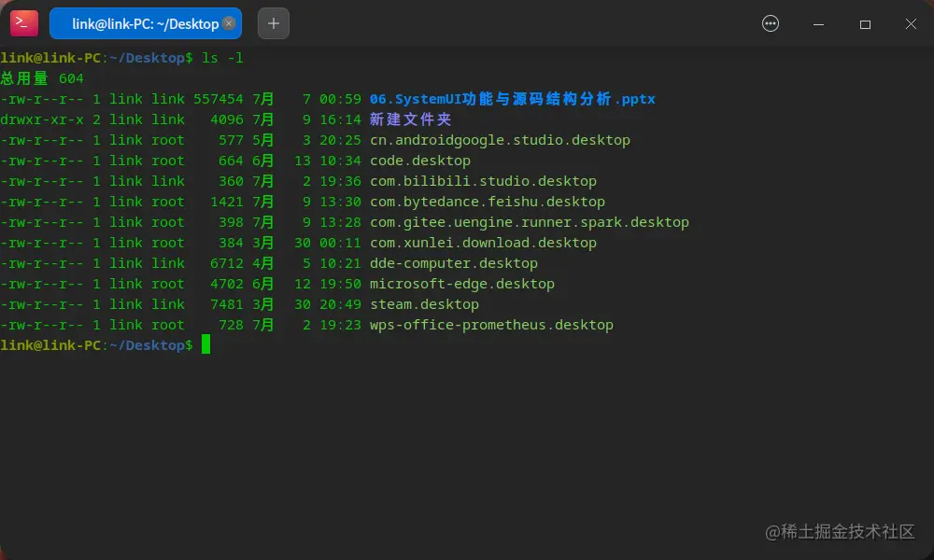Close the terminal window
934x560 pixels.
click(911, 24)
